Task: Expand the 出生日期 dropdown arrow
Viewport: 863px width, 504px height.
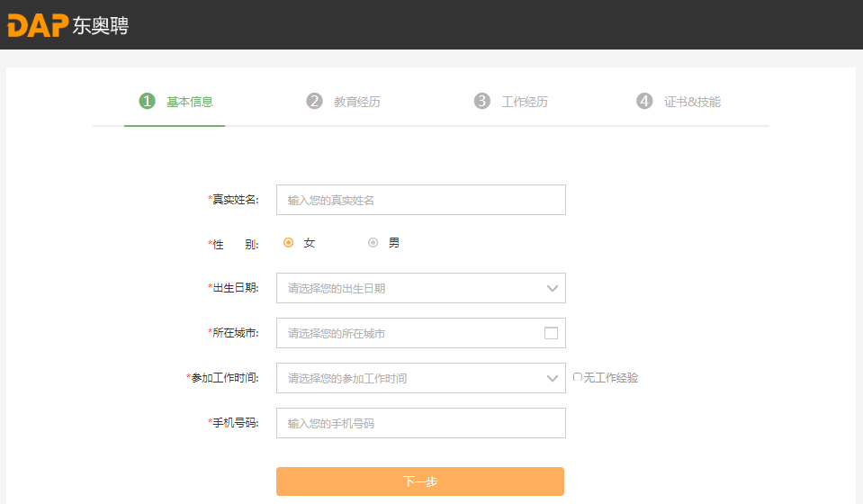Action: [553, 288]
